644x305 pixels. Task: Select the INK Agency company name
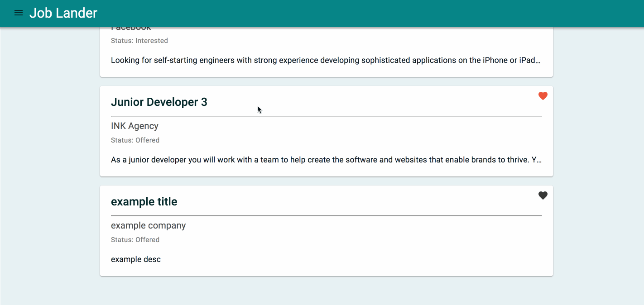(135, 126)
